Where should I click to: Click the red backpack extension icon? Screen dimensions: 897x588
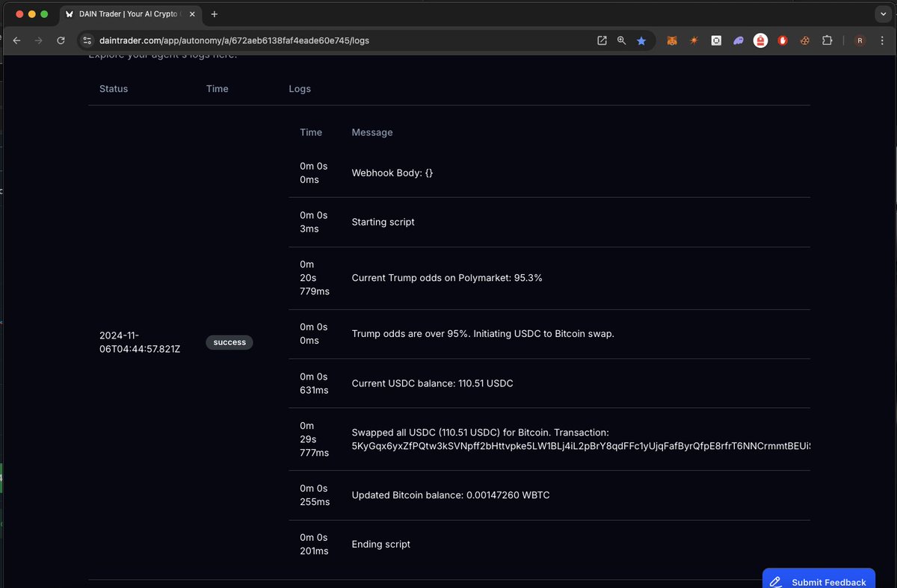coord(760,40)
